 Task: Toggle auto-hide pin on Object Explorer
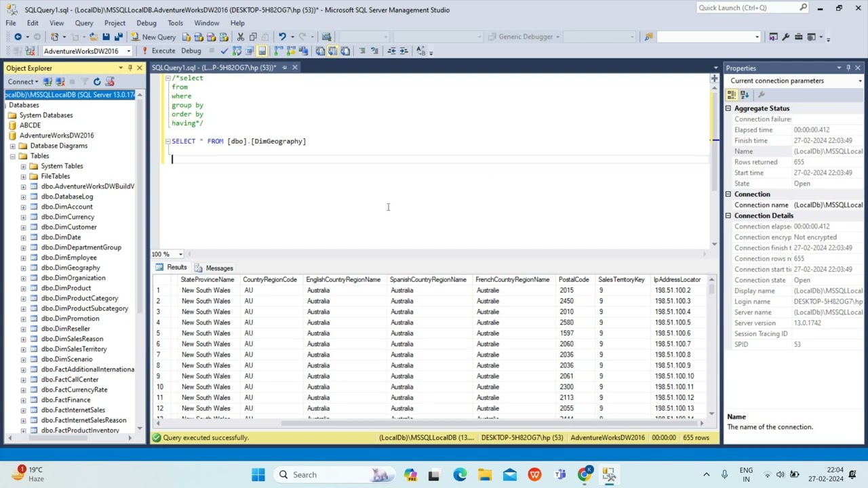[x=130, y=68]
